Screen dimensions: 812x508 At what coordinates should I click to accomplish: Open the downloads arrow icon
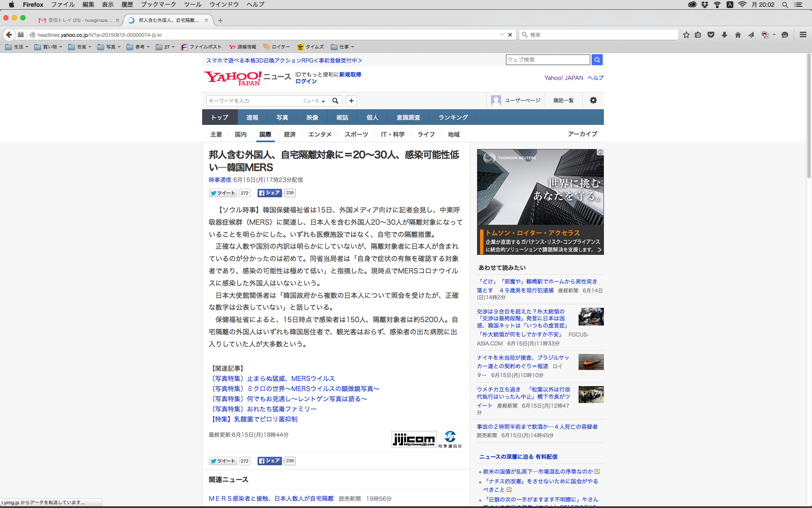(724, 35)
